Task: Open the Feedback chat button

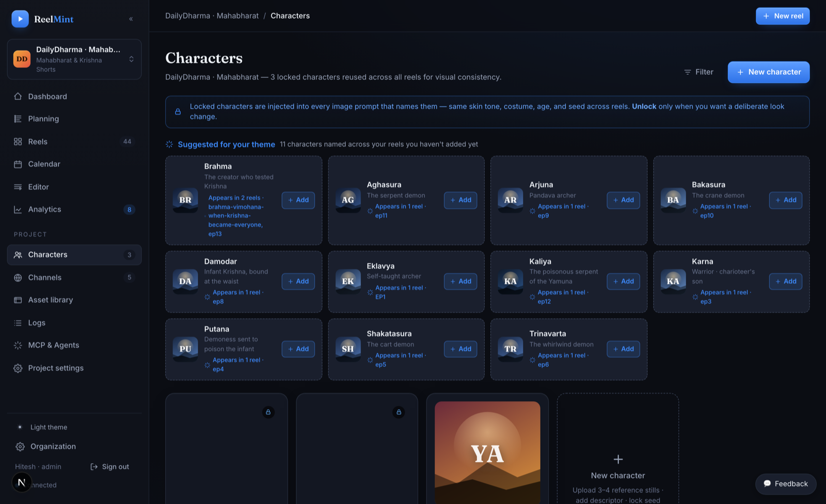Action: (x=785, y=484)
